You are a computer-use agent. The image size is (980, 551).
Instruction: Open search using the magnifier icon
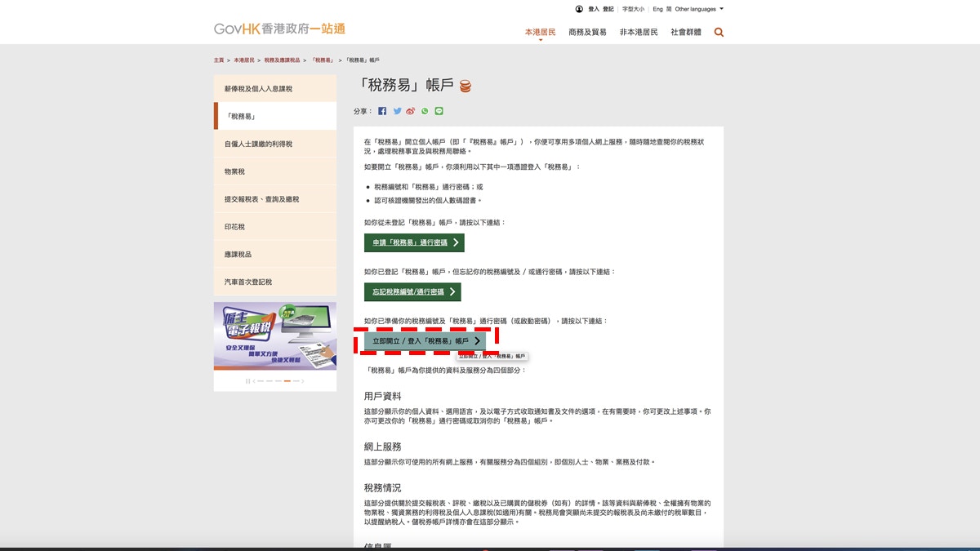tap(718, 32)
